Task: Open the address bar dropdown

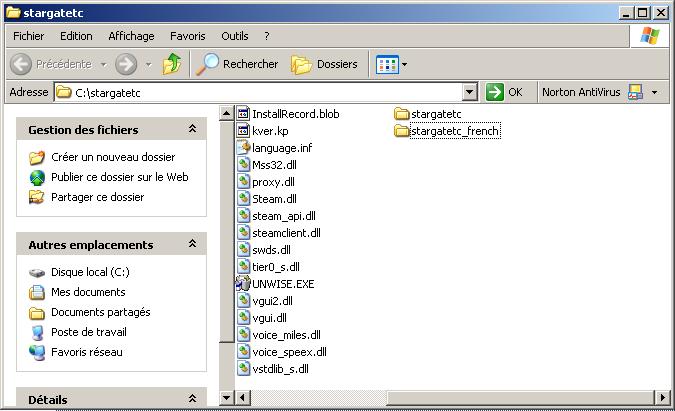Action: (x=470, y=92)
